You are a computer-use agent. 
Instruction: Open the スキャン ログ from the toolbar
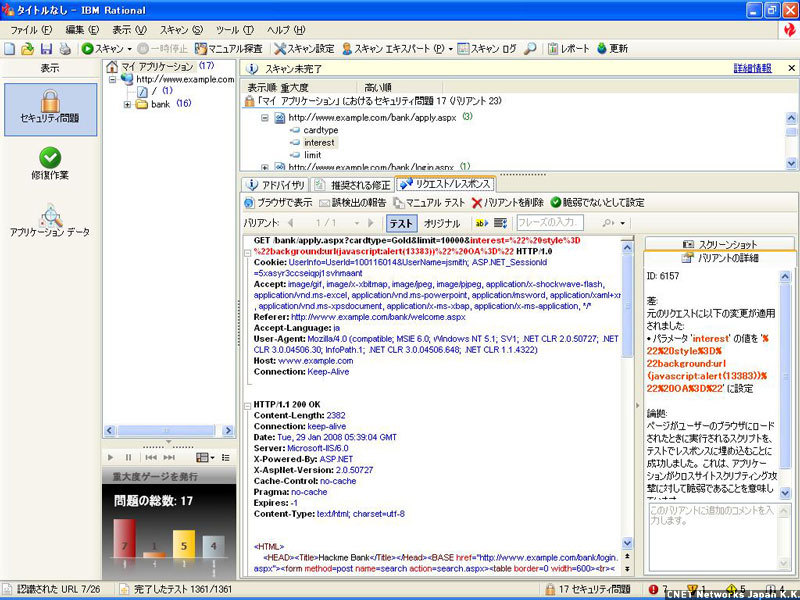[487, 48]
